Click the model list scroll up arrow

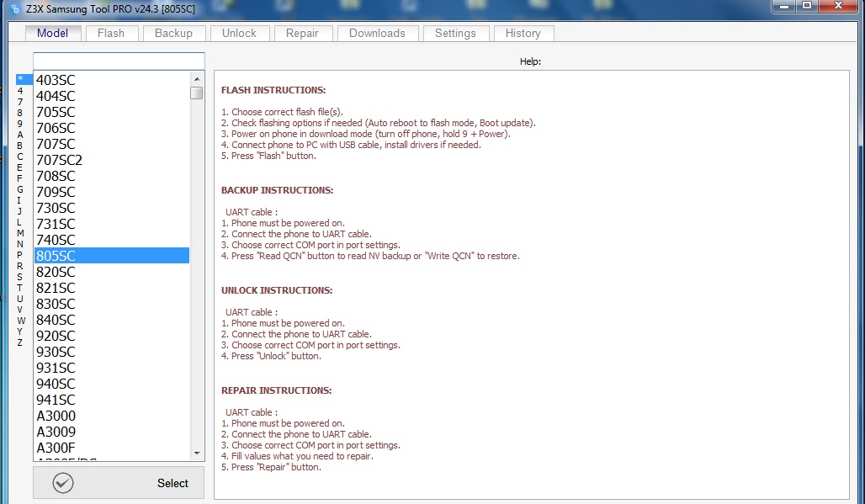(x=197, y=79)
